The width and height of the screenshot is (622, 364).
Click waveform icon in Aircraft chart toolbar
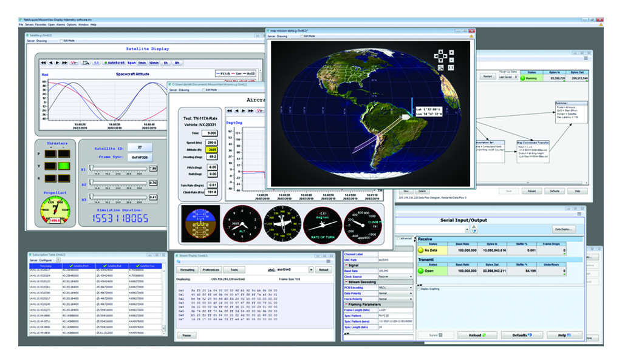tap(260, 111)
